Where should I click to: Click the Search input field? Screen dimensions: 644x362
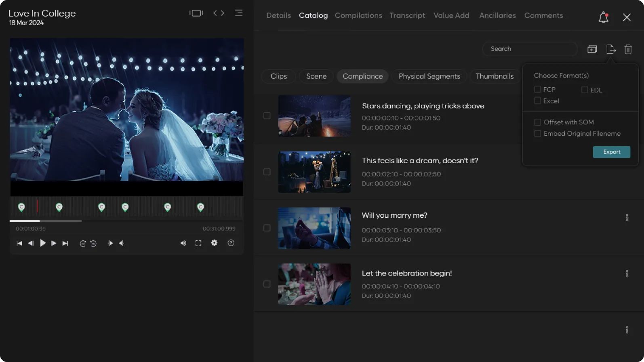click(530, 49)
